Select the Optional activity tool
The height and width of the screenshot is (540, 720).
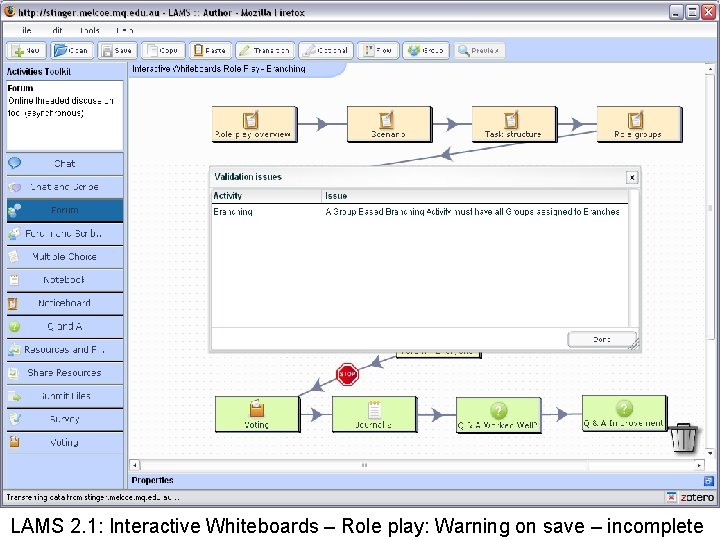326,51
